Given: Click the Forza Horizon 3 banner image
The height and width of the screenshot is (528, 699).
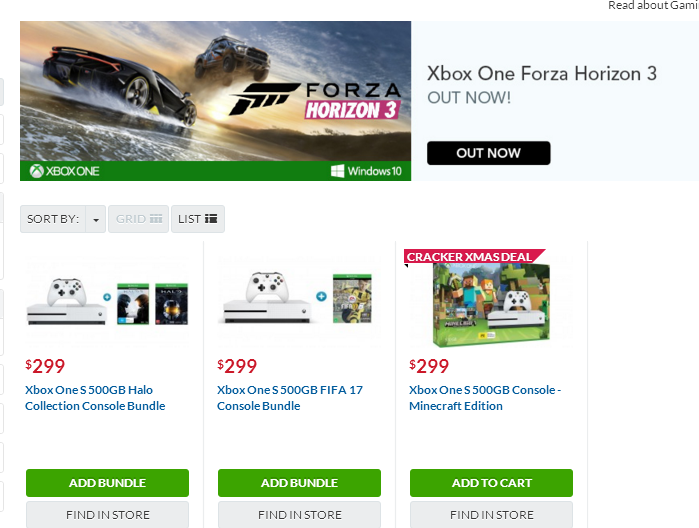Looking at the screenshot, I should point(215,101).
